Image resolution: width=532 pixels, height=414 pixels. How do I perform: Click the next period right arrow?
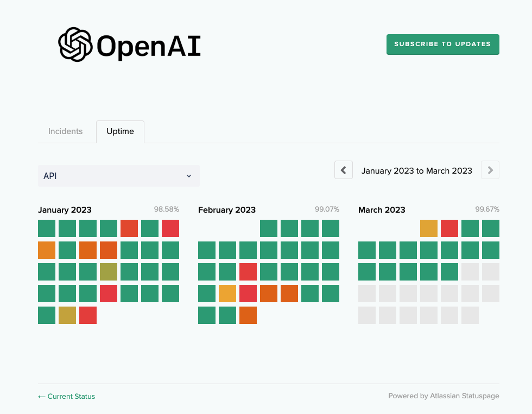pyautogui.click(x=490, y=170)
